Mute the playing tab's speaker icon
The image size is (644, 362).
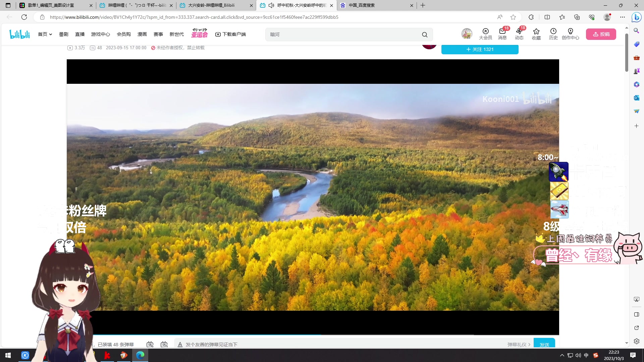[271, 5]
